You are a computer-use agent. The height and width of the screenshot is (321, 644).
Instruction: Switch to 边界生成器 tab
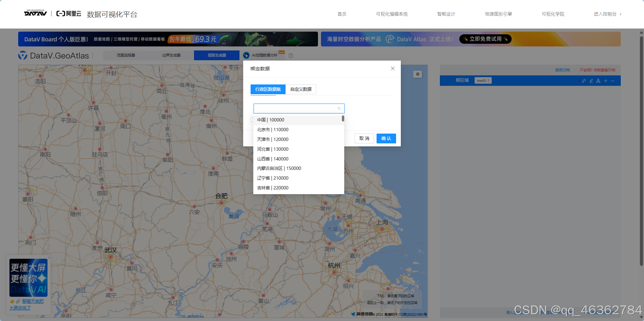pos(171,55)
